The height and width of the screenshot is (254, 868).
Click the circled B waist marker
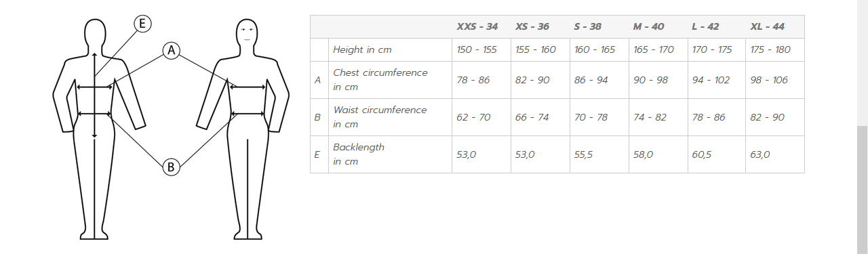click(x=172, y=167)
